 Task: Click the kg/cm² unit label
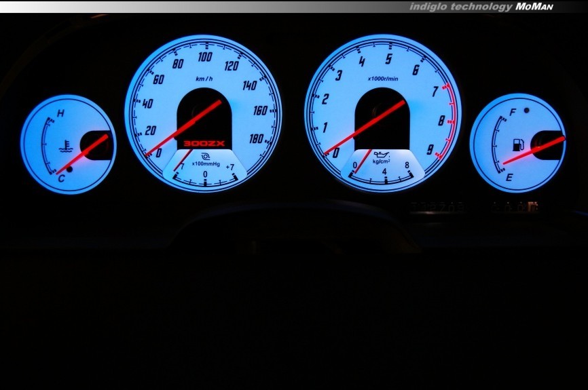(x=381, y=161)
